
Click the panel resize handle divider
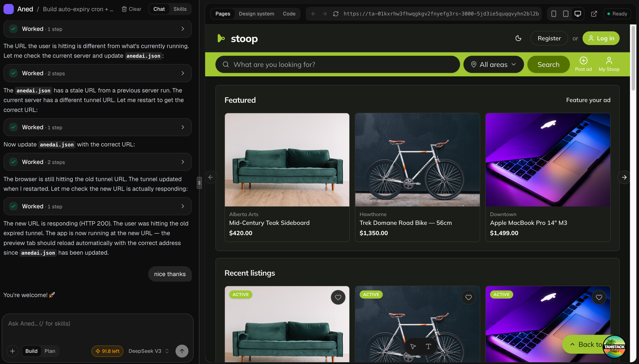click(199, 183)
